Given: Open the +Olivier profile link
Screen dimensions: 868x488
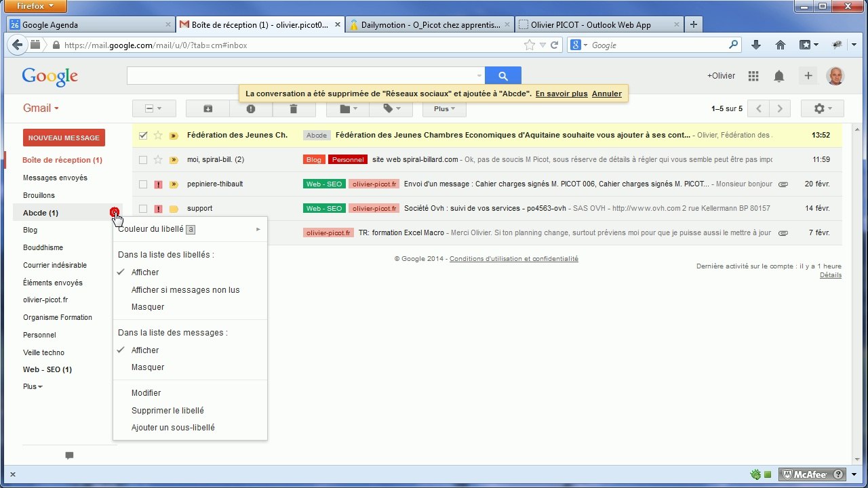Looking at the screenshot, I should coord(721,76).
